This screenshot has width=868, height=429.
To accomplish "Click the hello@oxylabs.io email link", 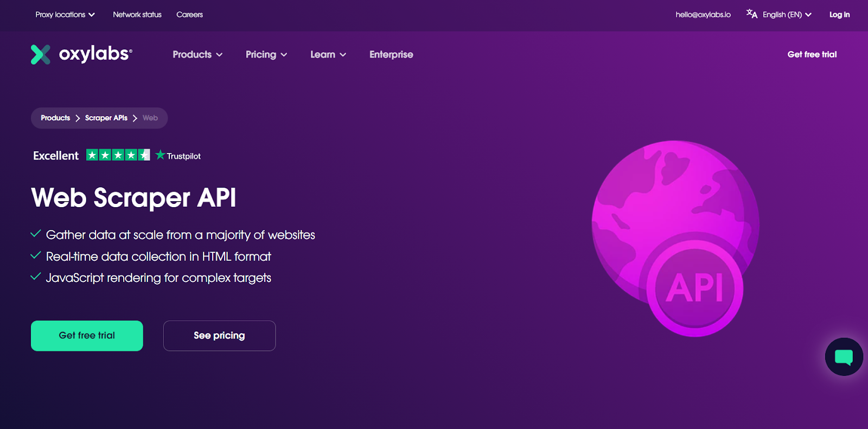I will point(703,15).
